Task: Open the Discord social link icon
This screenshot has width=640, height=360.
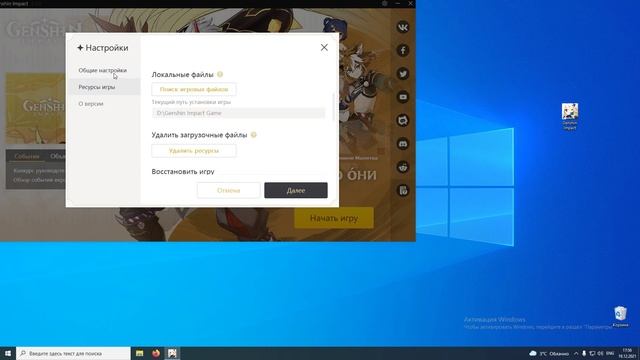Action: coord(403,144)
